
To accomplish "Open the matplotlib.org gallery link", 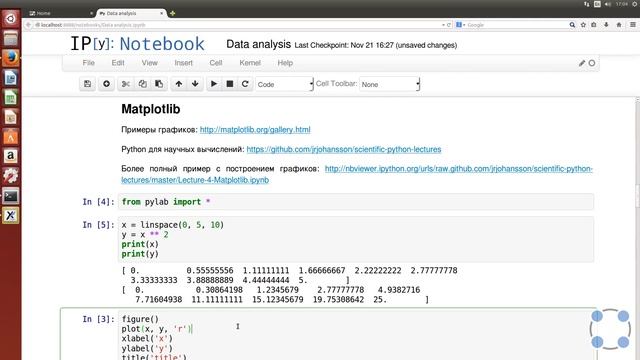I will [x=255, y=130].
